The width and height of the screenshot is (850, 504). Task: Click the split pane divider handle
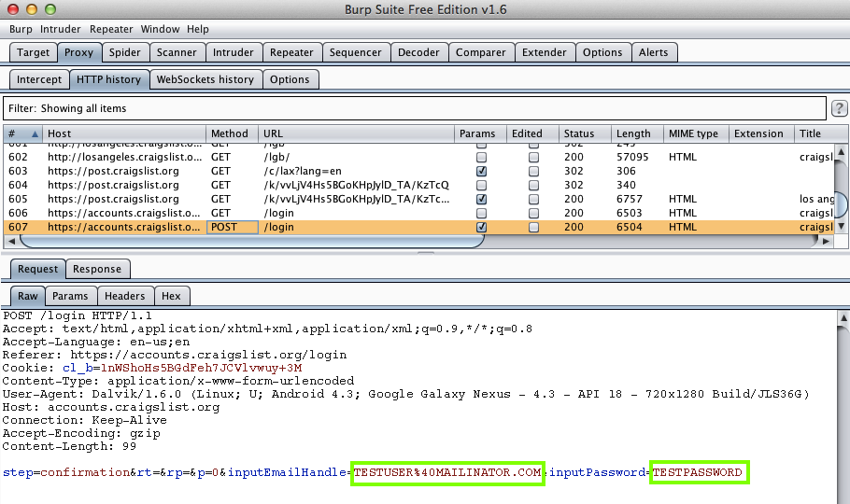[425, 252]
